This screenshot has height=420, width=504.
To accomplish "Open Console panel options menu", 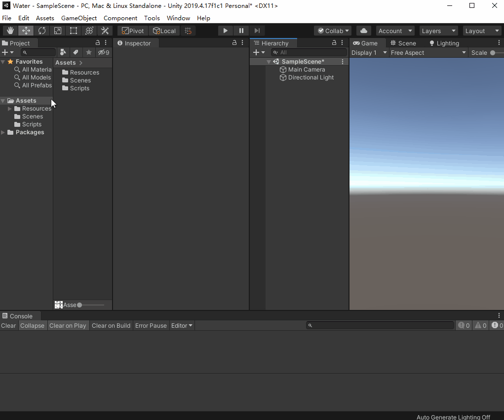I will (499, 315).
